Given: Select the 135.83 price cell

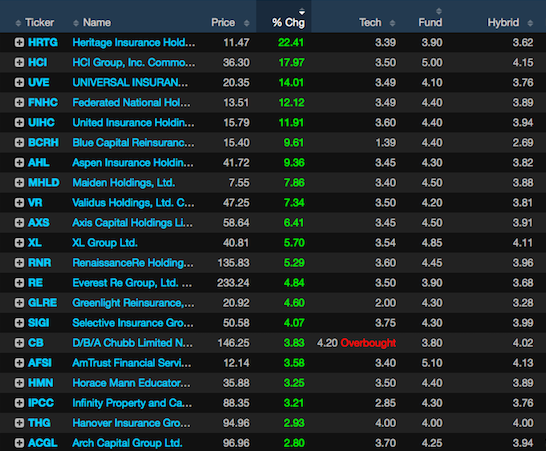Looking at the screenshot, I should (233, 263).
